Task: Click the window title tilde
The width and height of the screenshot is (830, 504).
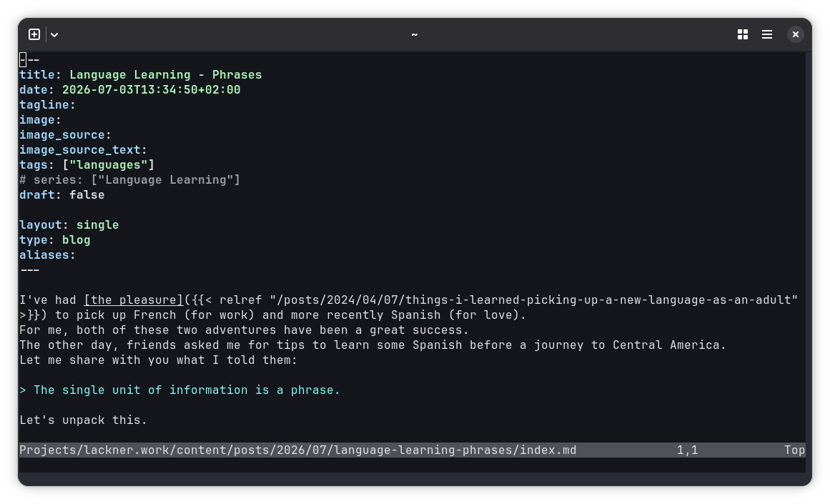Action: click(x=415, y=34)
